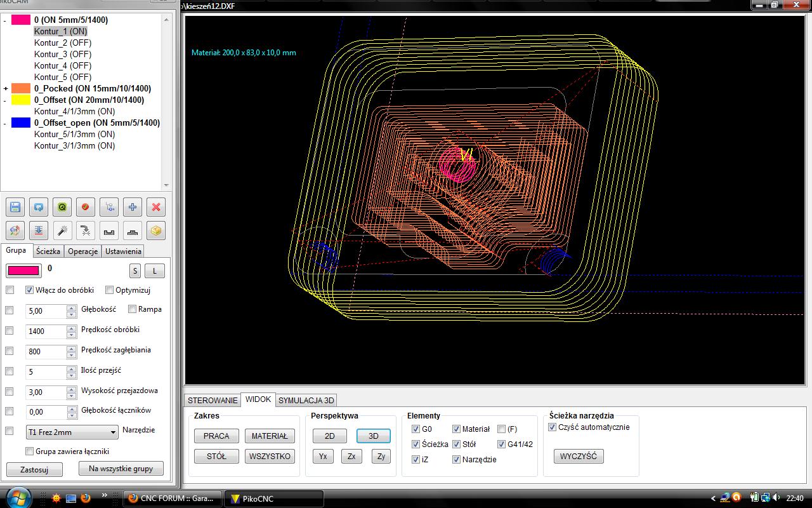Decrease Prędkość obróbki with down arrow
Viewport: 812px width, 508px height.
pyautogui.click(x=71, y=335)
